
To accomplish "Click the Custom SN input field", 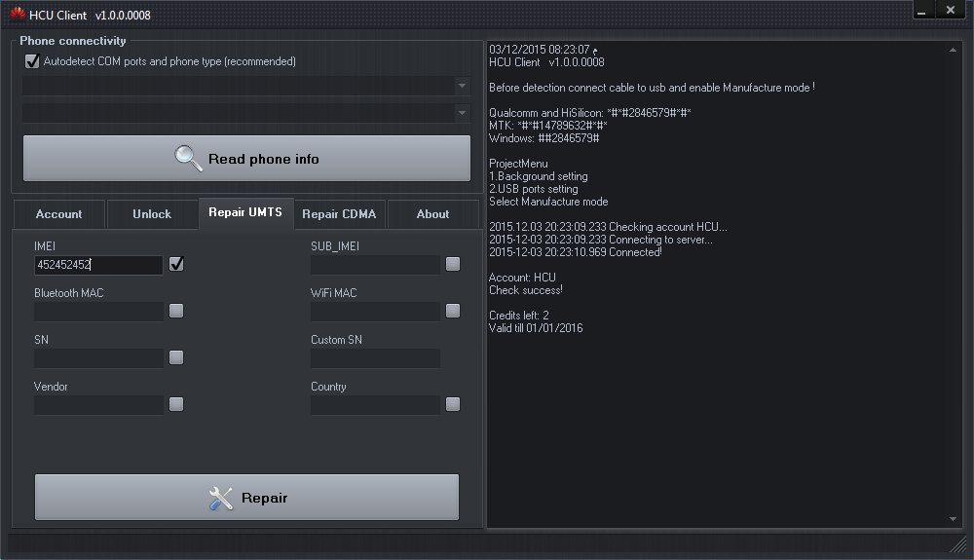I will (x=375, y=358).
